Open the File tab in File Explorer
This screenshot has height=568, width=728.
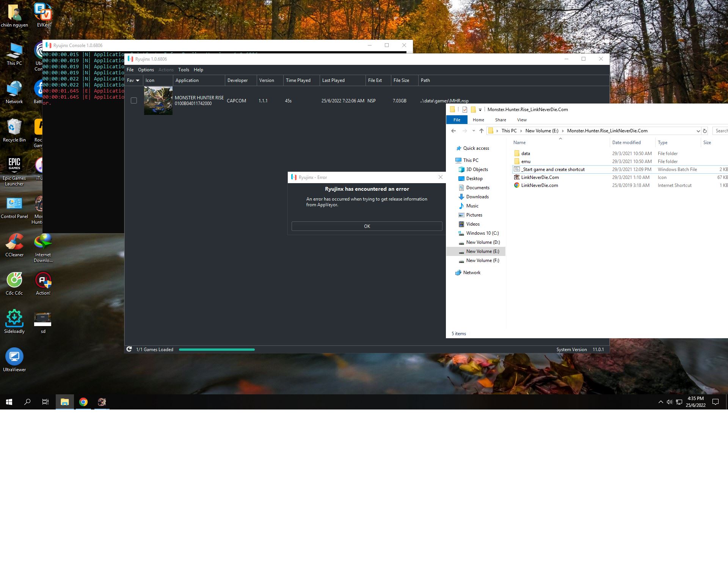(x=457, y=120)
